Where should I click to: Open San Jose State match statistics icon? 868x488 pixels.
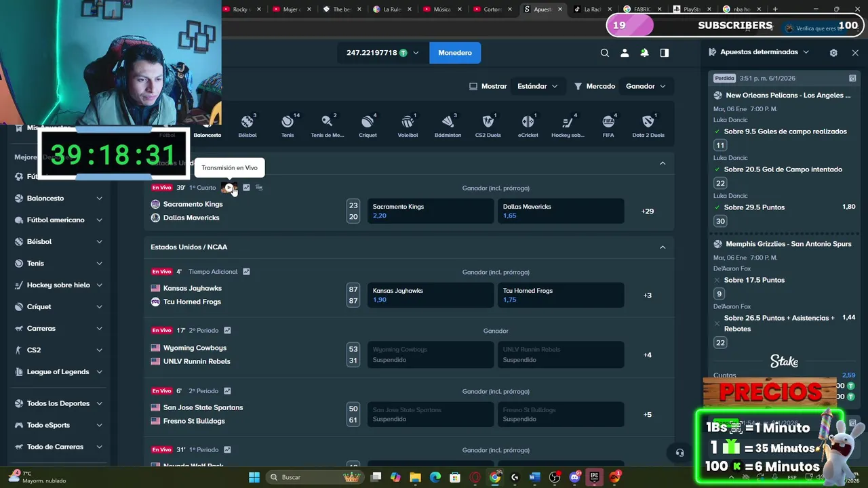click(227, 391)
